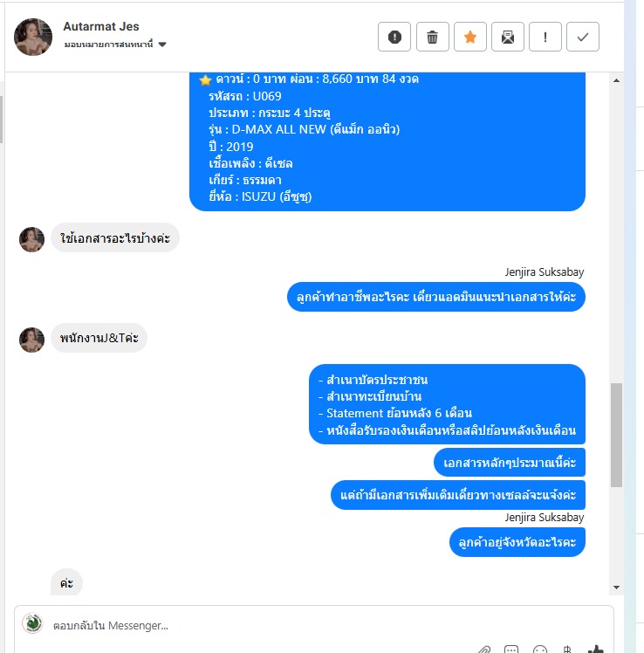Click the page avatar beside reply box

tap(32, 623)
